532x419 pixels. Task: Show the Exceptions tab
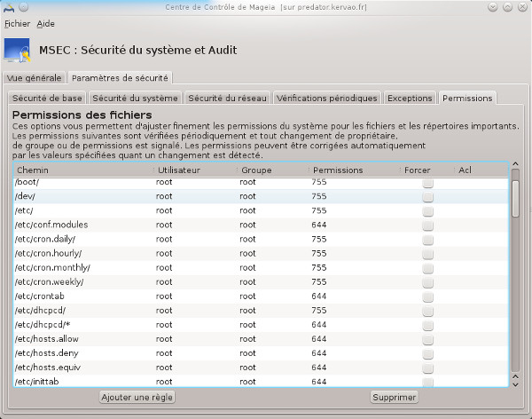pos(410,99)
